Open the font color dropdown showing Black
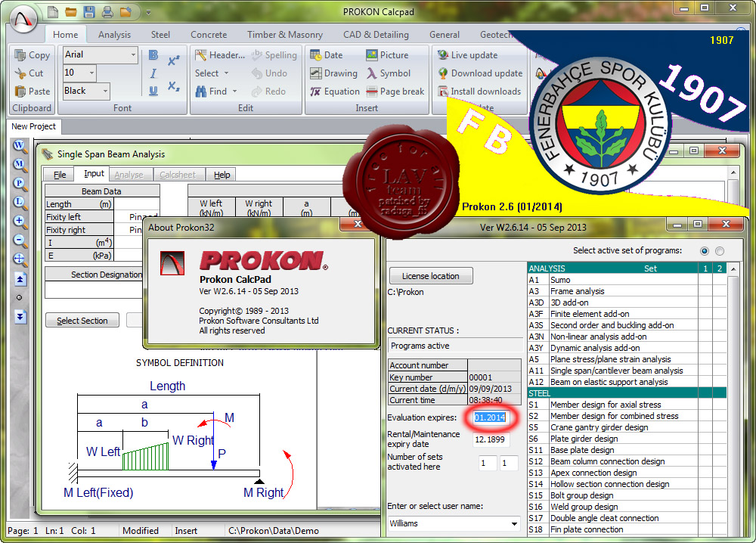The width and height of the screenshot is (756, 543). coord(105,91)
